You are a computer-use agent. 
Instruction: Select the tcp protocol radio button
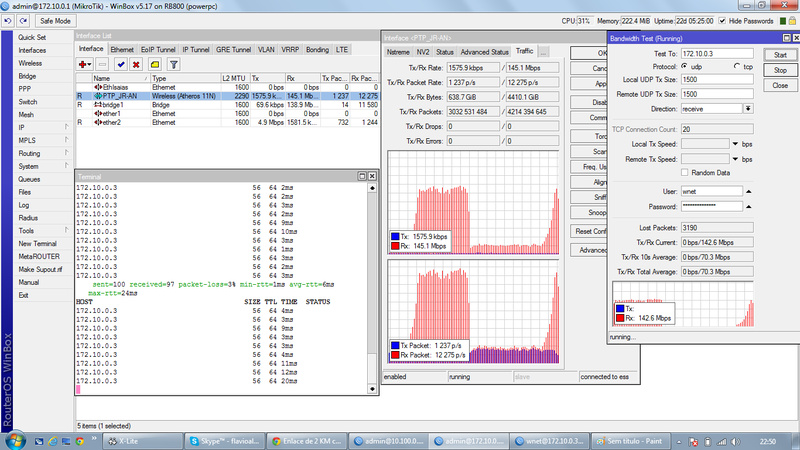pyautogui.click(x=737, y=66)
